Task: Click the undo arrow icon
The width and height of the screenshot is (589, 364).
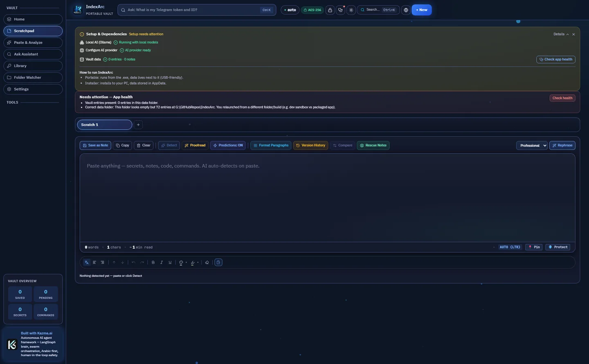Action: click(133, 263)
